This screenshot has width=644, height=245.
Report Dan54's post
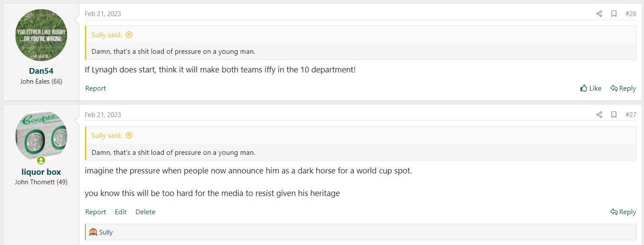click(x=95, y=88)
